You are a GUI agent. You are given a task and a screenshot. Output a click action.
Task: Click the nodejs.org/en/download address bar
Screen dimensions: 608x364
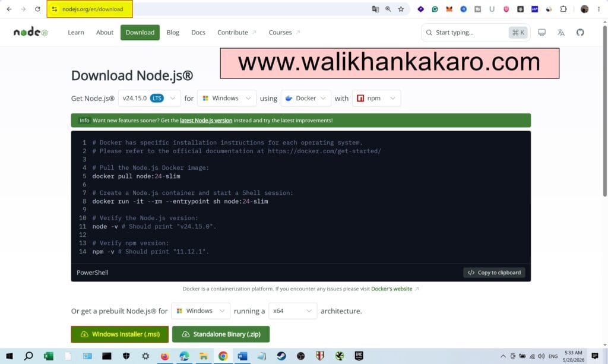pyautogui.click(x=93, y=9)
